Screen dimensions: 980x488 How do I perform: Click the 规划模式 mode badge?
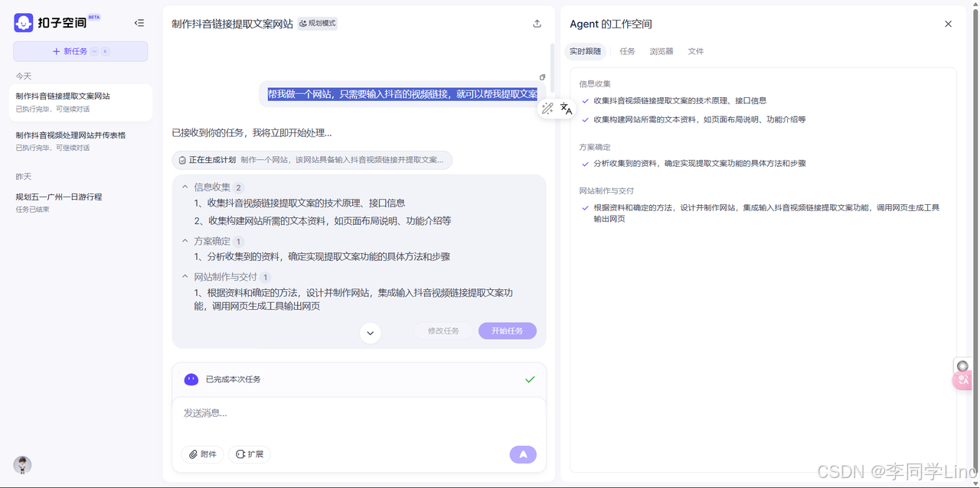tap(318, 24)
